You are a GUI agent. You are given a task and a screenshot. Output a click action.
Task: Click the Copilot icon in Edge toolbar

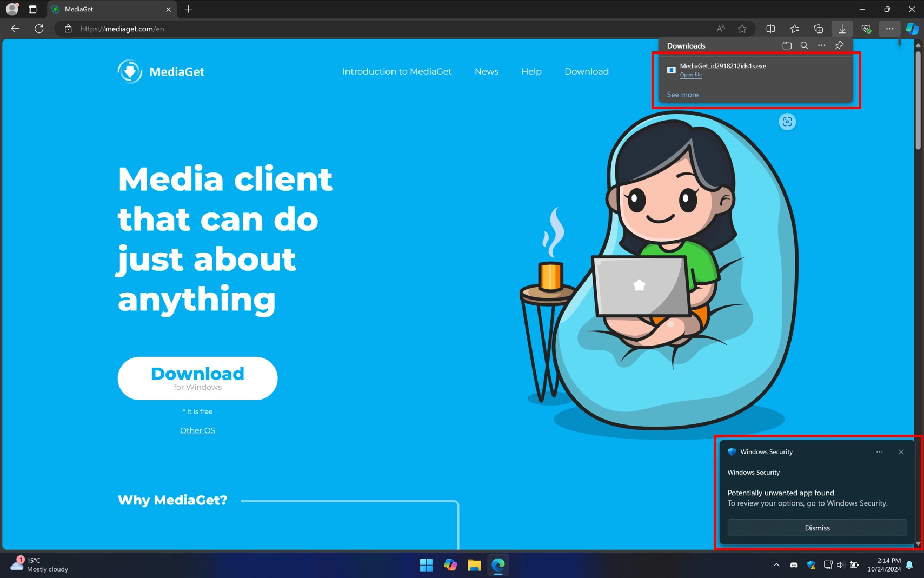[912, 29]
